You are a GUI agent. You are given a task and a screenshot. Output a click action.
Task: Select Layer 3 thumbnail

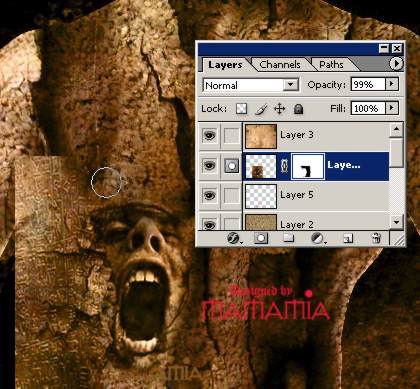261,136
